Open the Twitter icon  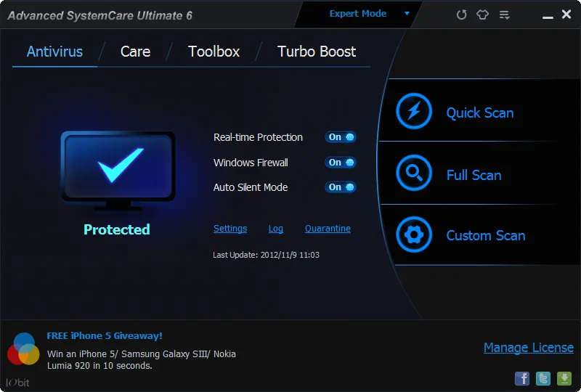543,379
